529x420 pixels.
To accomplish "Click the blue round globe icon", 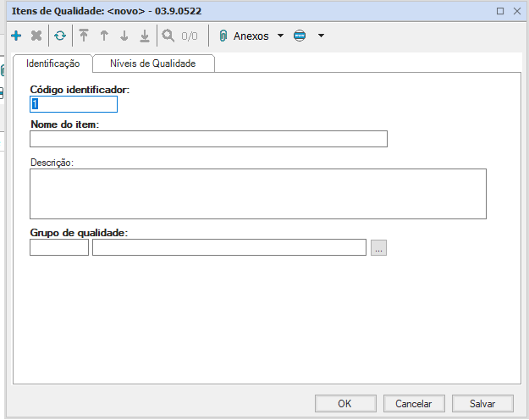I will point(300,36).
